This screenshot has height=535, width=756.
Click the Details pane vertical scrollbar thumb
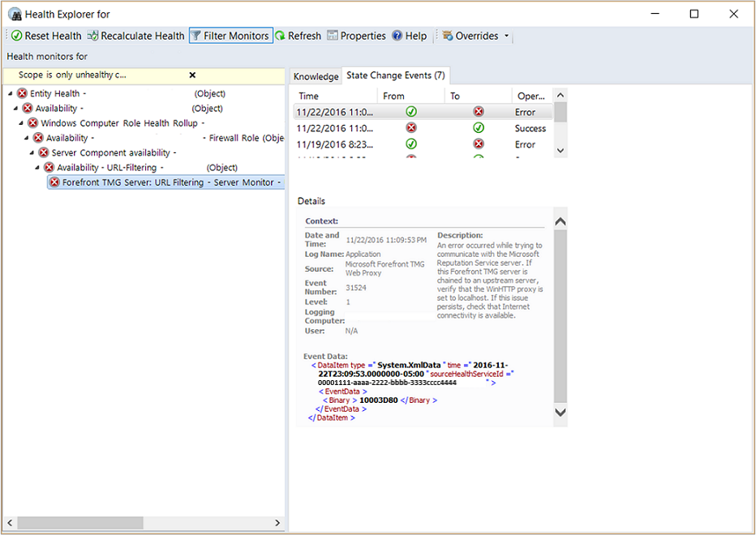(x=561, y=316)
